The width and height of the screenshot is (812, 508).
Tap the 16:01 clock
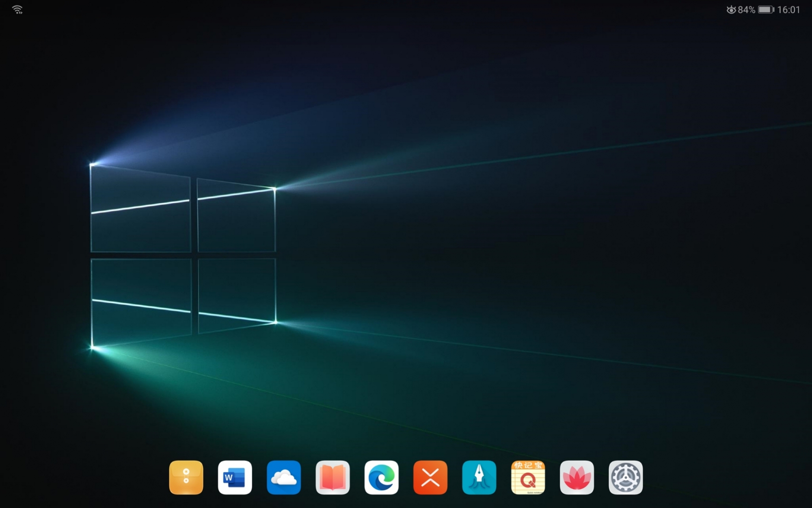click(788, 10)
